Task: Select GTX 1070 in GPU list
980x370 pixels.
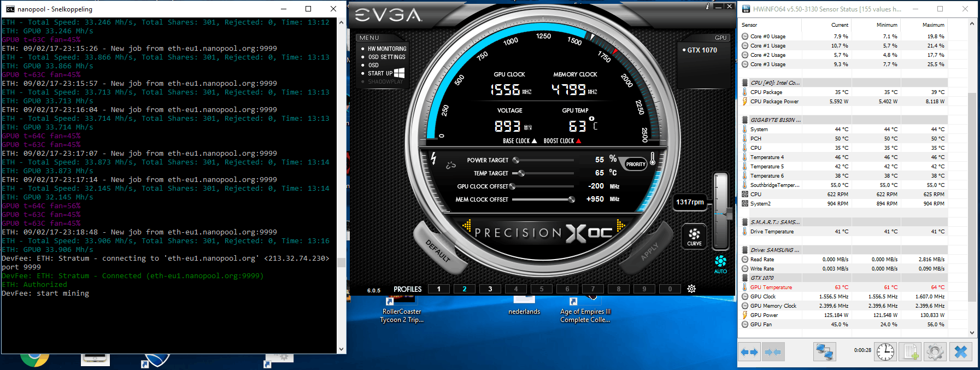Action: [x=702, y=50]
